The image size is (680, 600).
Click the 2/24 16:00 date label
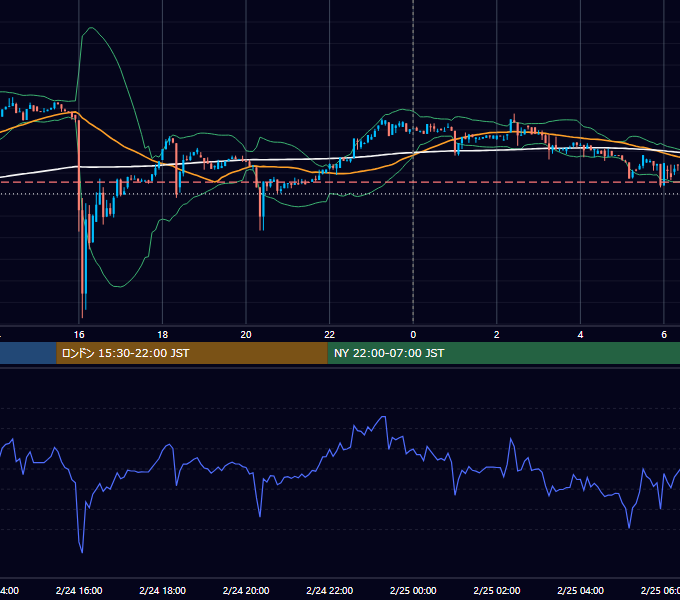pyautogui.click(x=79, y=590)
